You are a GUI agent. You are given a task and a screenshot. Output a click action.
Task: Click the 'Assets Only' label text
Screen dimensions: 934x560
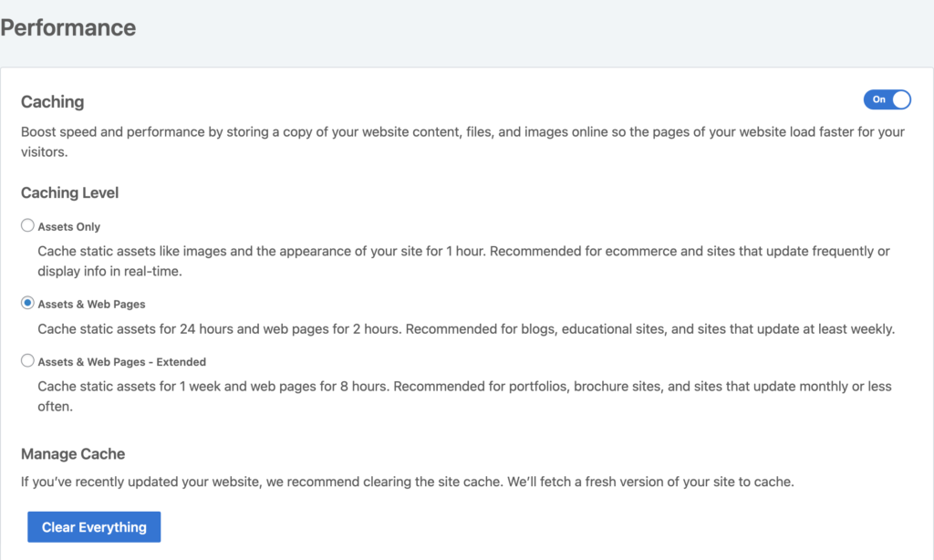[69, 227]
